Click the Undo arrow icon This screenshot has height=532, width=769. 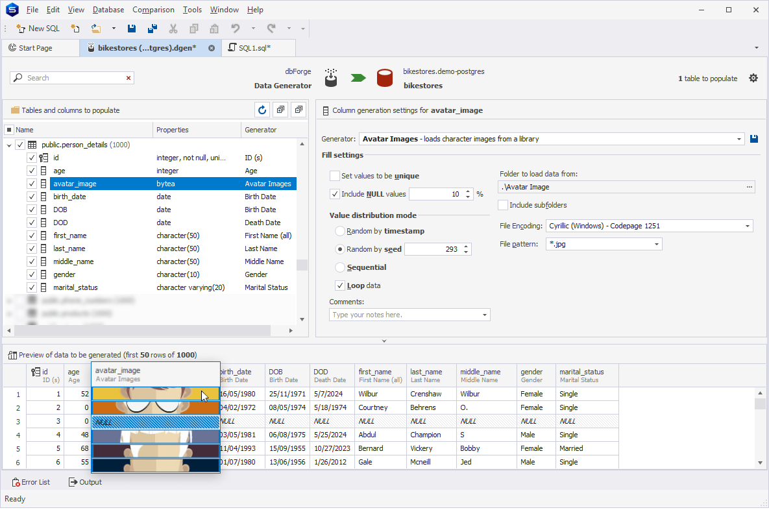(236, 29)
